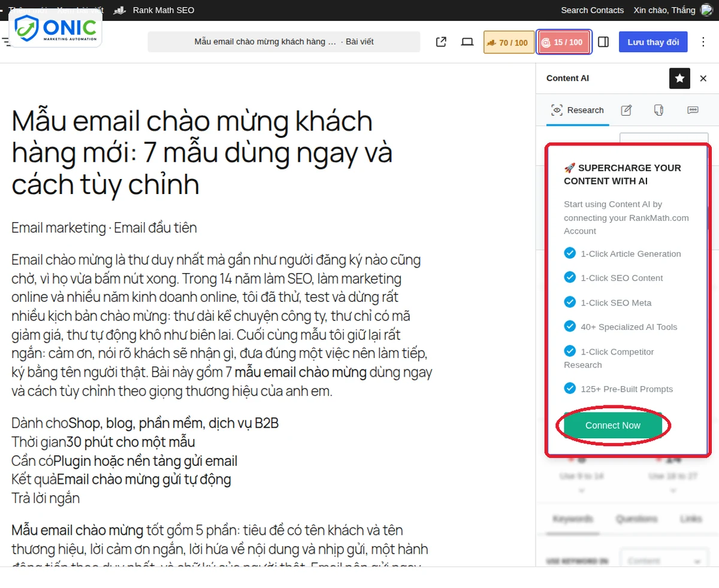Click the field under the Research tab
Screen dimensions: 719x588
[x=664, y=138]
